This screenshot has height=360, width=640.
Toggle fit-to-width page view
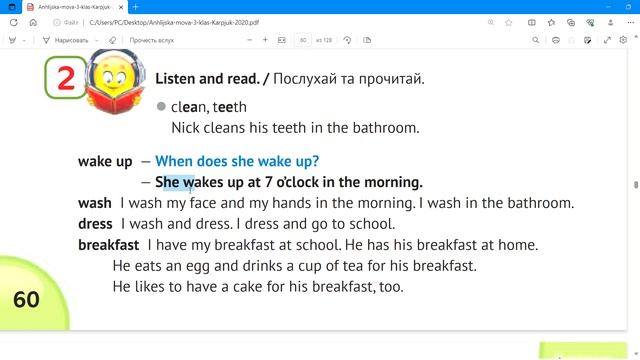coord(282,40)
